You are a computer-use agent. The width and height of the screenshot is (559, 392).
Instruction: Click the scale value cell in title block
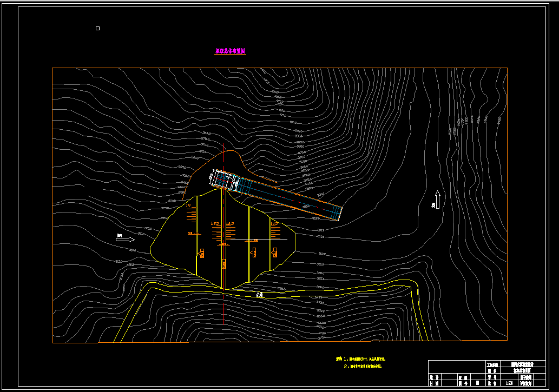(x=509, y=383)
